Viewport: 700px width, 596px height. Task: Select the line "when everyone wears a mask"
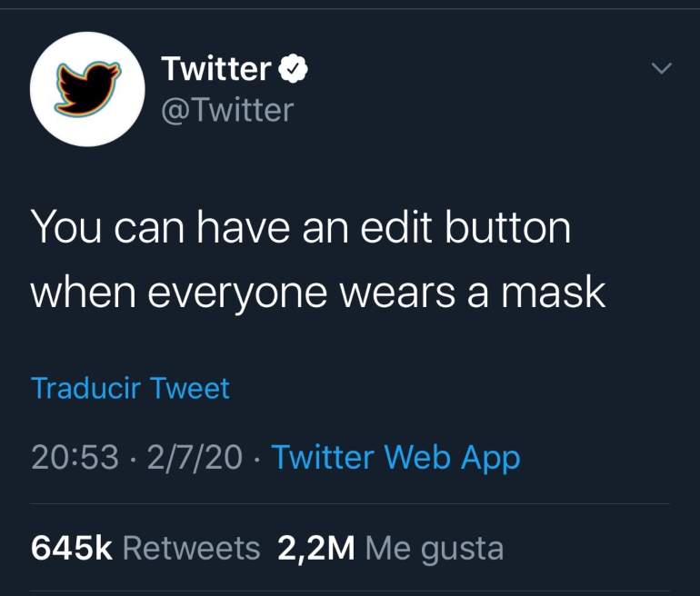click(x=318, y=293)
